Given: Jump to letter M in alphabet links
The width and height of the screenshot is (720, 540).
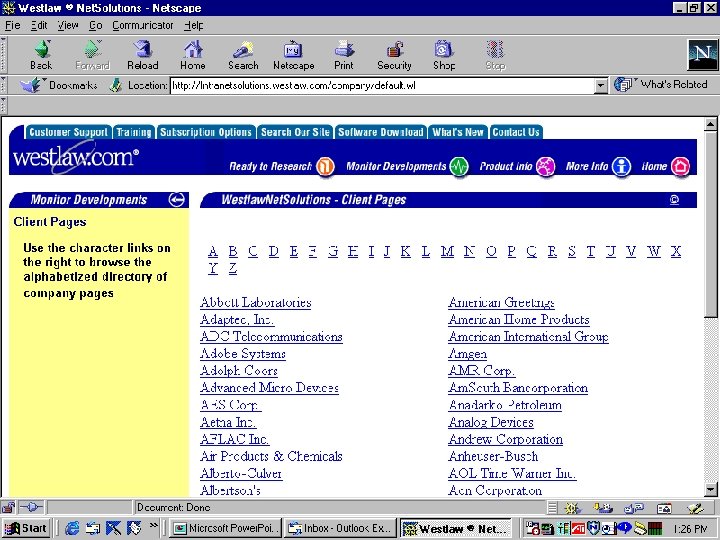Looking at the screenshot, I should point(447,252).
